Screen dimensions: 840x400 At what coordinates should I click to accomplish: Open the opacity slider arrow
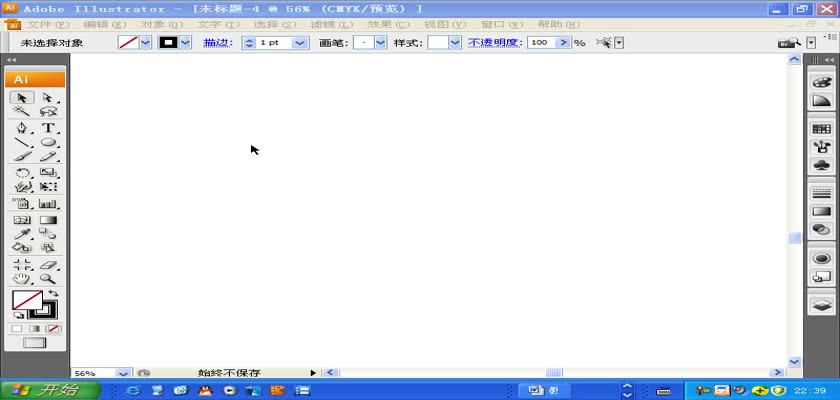coord(563,43)
